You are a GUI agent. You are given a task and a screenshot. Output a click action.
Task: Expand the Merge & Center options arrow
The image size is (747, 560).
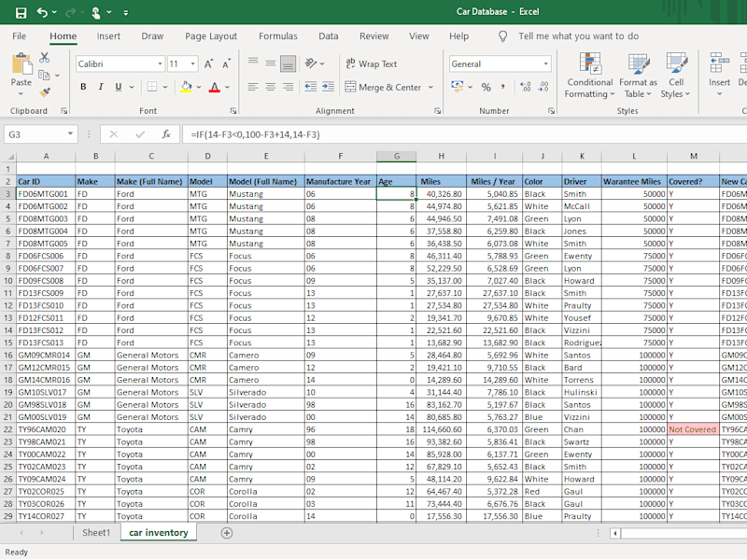coord(430,87)
